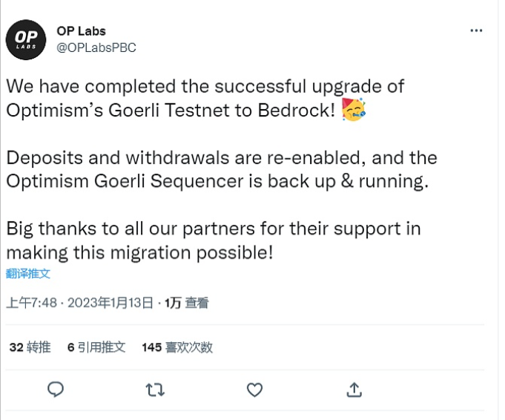
Task: Open the tweet's more options (three dots) menu
Action: 477,31
